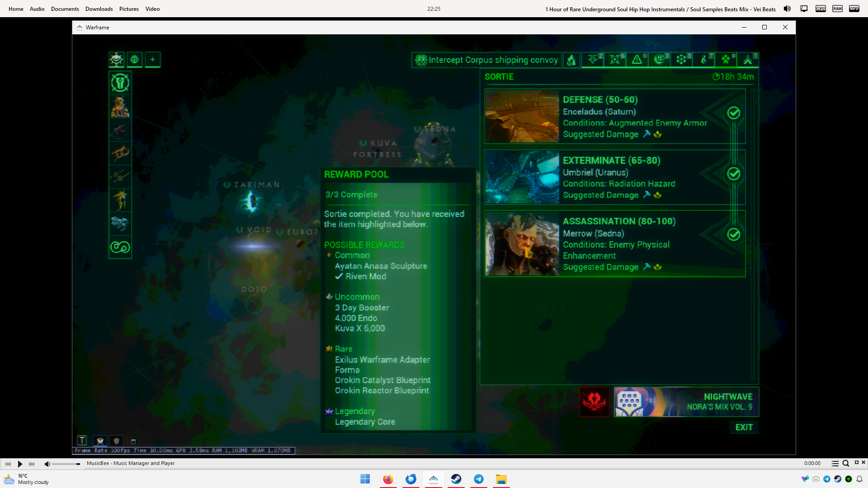Screen dimensions: 868x488
Task: Select the primary rifle weapon slot
Action: tap(120, 130)
